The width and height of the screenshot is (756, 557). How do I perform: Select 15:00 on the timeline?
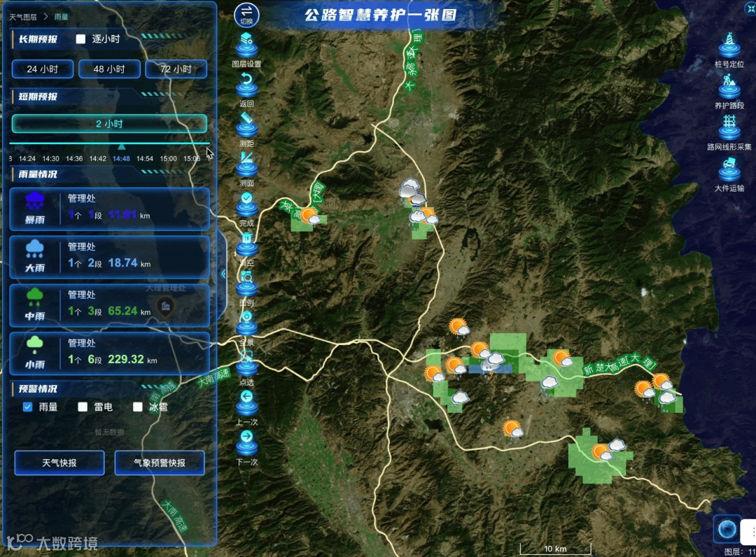tap(168, 159)
